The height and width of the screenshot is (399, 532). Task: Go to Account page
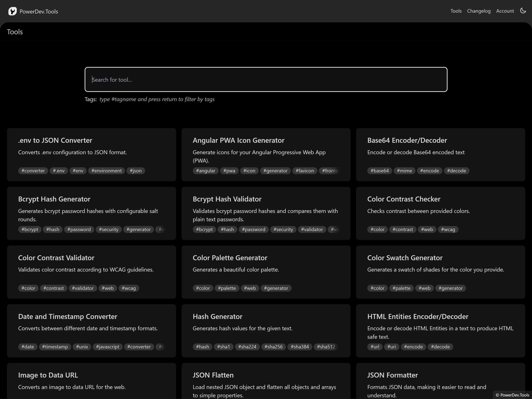click(505, 11)
